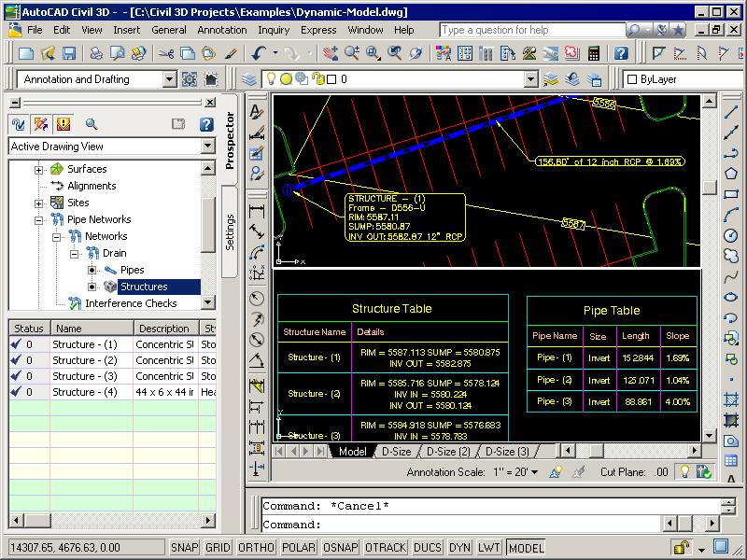The height and width of the screenshot is (560, 747).
Task: Click the Workspace Settings gear icon
Action: [x=190, y=79]
